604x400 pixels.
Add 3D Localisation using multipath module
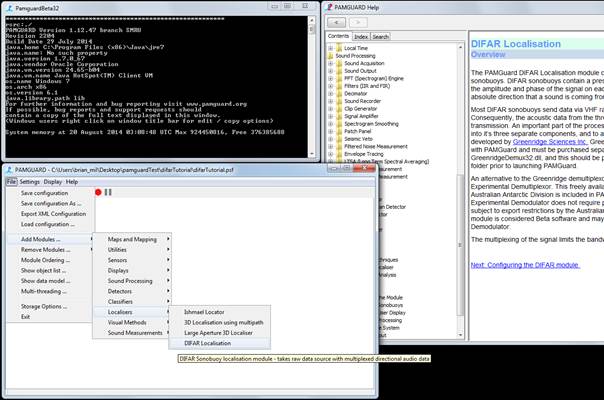220,323
